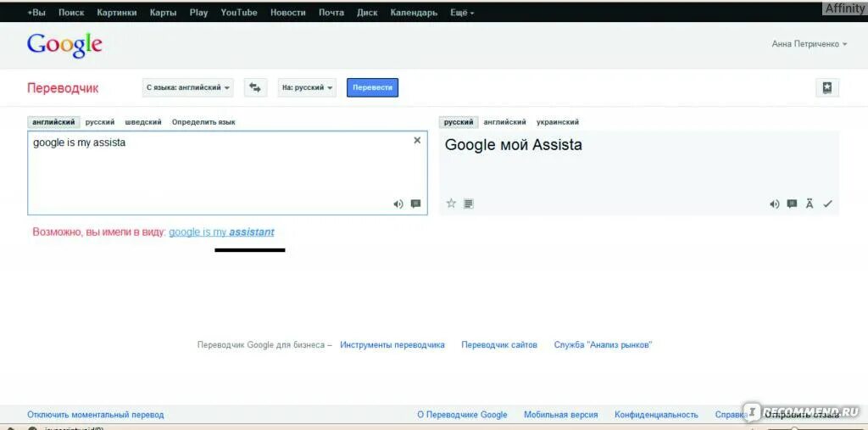The height and width of the screenshot is (430, 868).
Task: Open 'Почта' in the top bar
Action: click(331, 12)
